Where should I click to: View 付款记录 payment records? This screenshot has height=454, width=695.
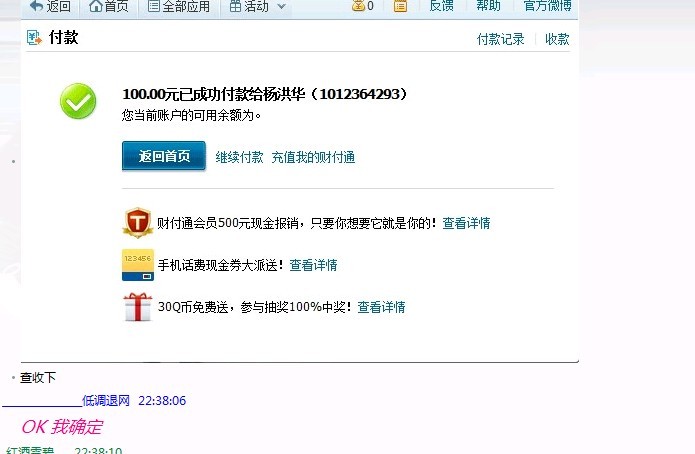(x=500, y=39)
